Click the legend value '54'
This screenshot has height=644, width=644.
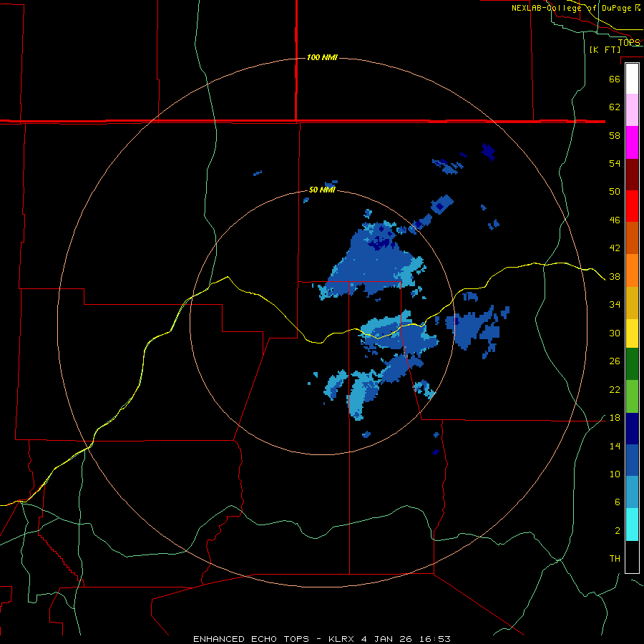[x=615, y=163]
